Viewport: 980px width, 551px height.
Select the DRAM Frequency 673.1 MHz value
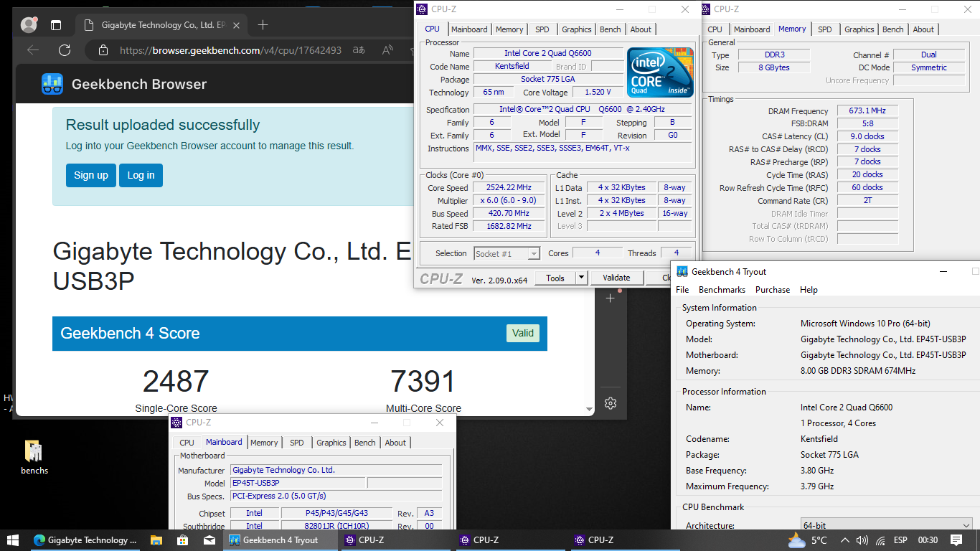867,111
